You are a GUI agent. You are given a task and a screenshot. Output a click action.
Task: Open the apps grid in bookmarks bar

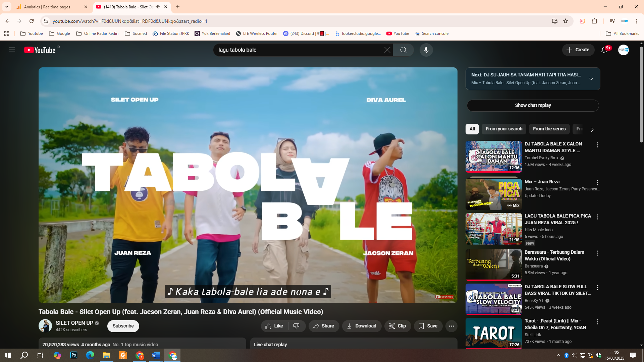coord(7,34)
